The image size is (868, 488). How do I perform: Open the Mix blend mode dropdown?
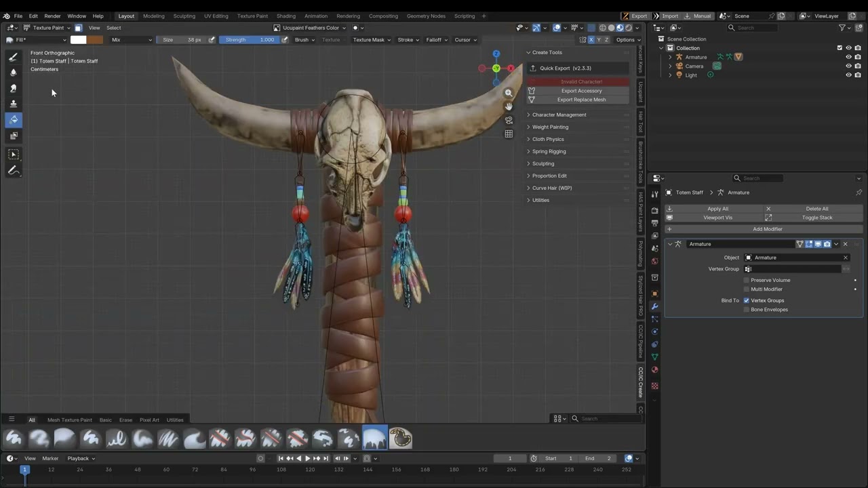132,40
